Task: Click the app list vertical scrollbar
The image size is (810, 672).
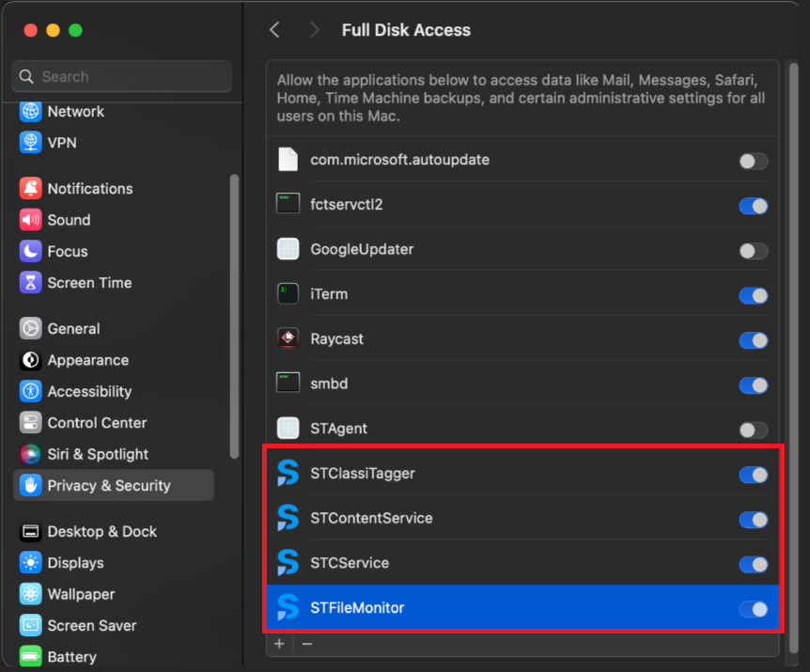Action: [x=793, y=357]
